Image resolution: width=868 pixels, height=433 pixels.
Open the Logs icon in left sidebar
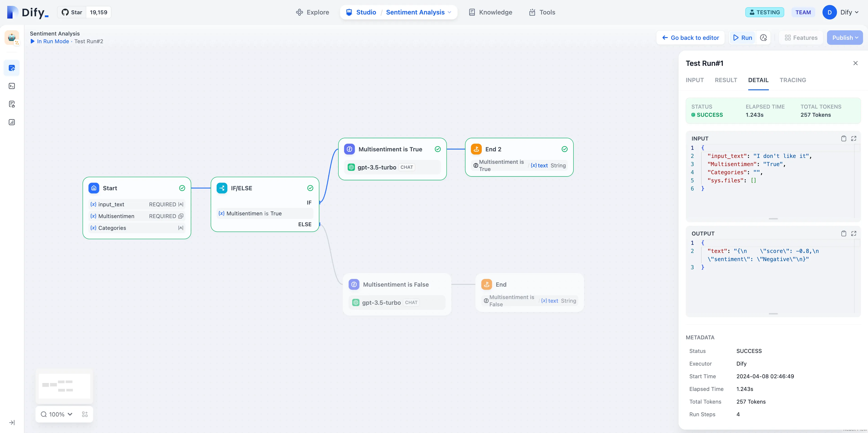(x=12, y=104)
